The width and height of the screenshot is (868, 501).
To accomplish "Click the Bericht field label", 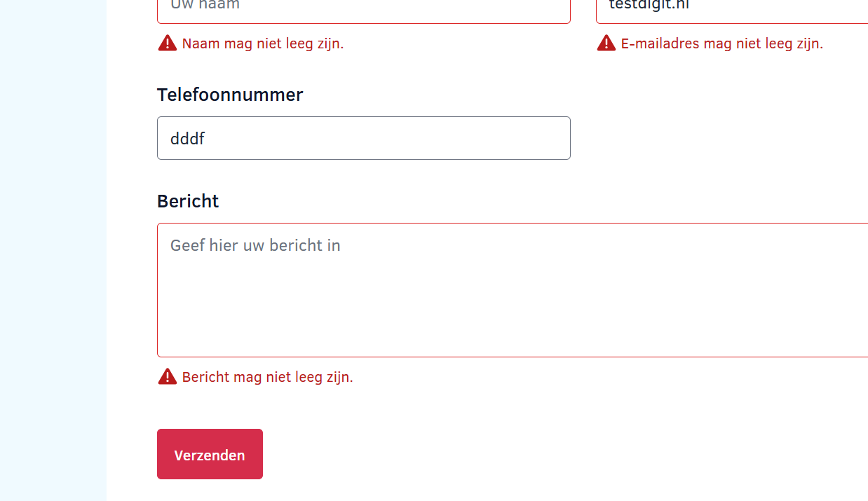I will (188, 201).
